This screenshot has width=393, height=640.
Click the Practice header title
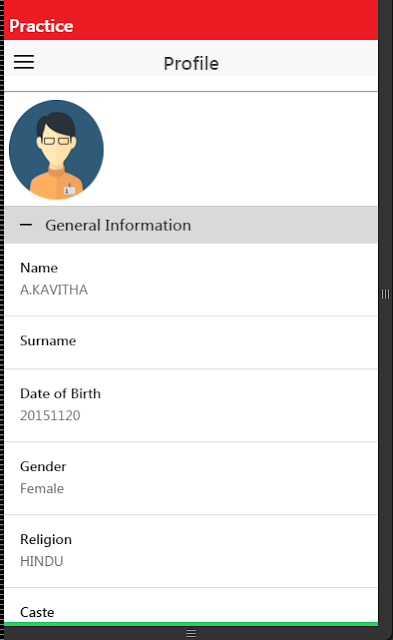(x=41, y=26)
